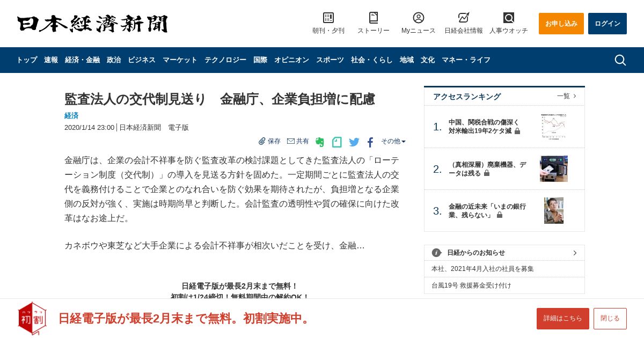
Task: Dismiss the banner with 閉じる
Action: pos(610,319)
